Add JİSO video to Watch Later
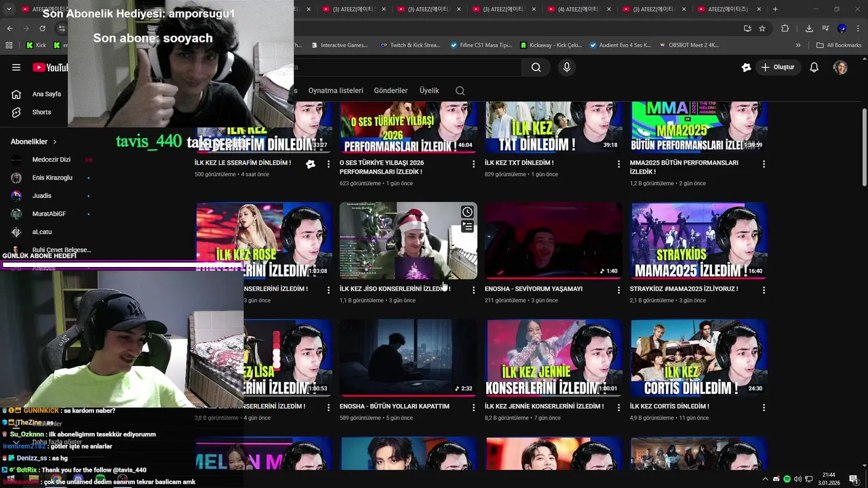 (467, 212)
